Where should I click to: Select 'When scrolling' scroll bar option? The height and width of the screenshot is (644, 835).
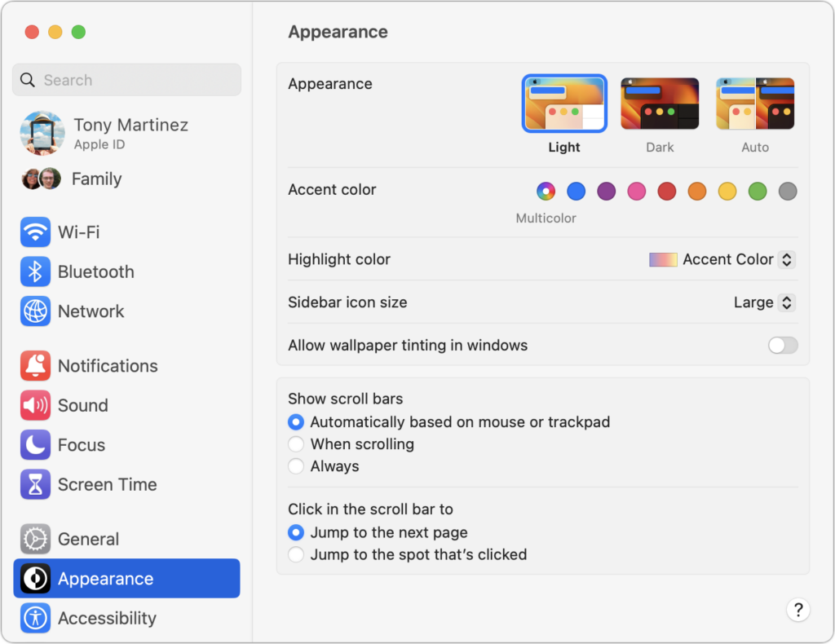pos(296,444)
